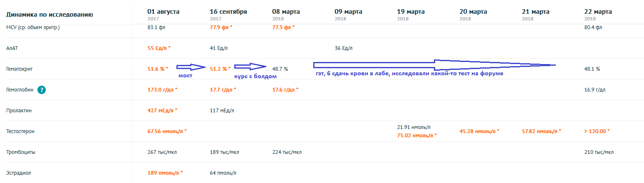Viewport: 644px width, 183px height.
Task: Select the 01 августа 2017 date column
Action: (x=163, y=14)
